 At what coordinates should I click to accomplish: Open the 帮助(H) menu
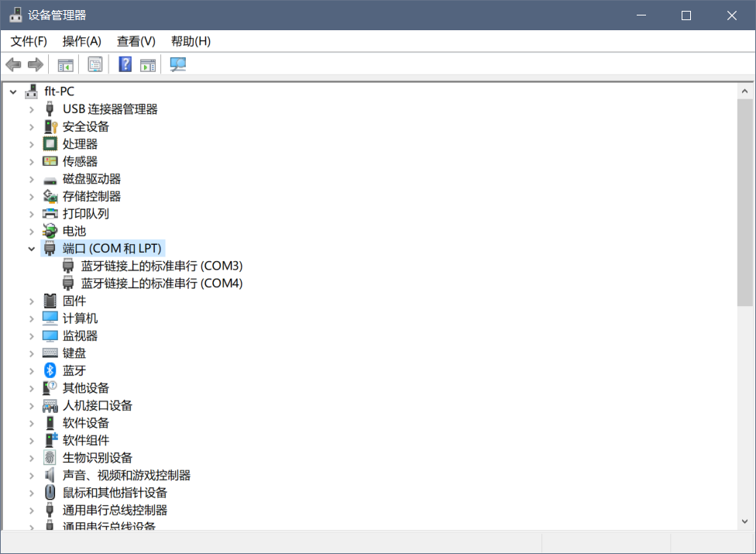click(x=191, y=42)
